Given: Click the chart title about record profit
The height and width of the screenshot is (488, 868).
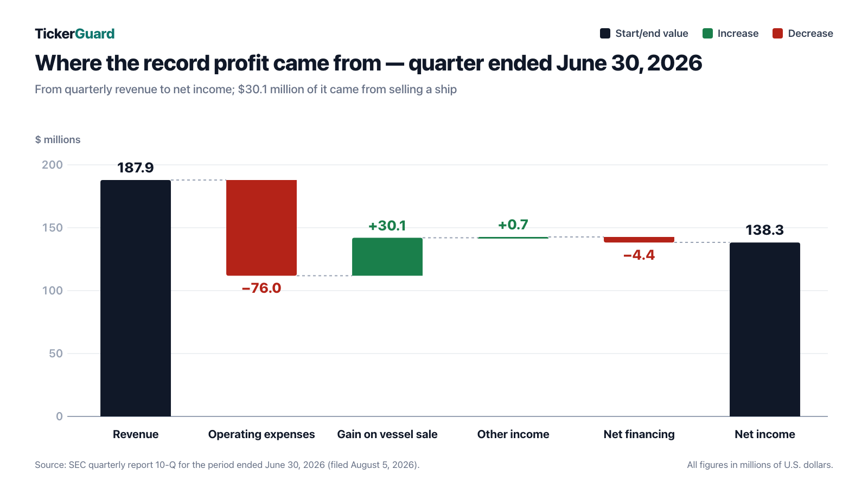Looking at the screenshot, I should (368, 63).
